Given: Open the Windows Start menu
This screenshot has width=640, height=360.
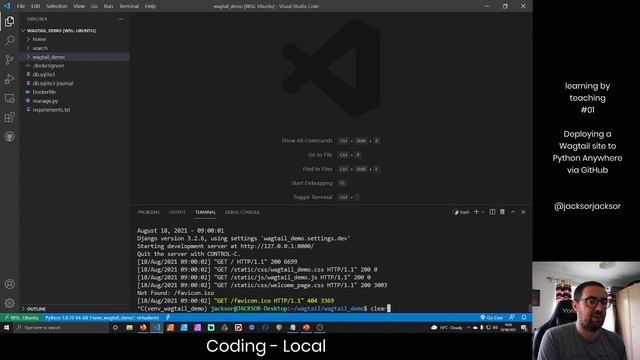Looking at the screenshot, I should tap(6, 327).
